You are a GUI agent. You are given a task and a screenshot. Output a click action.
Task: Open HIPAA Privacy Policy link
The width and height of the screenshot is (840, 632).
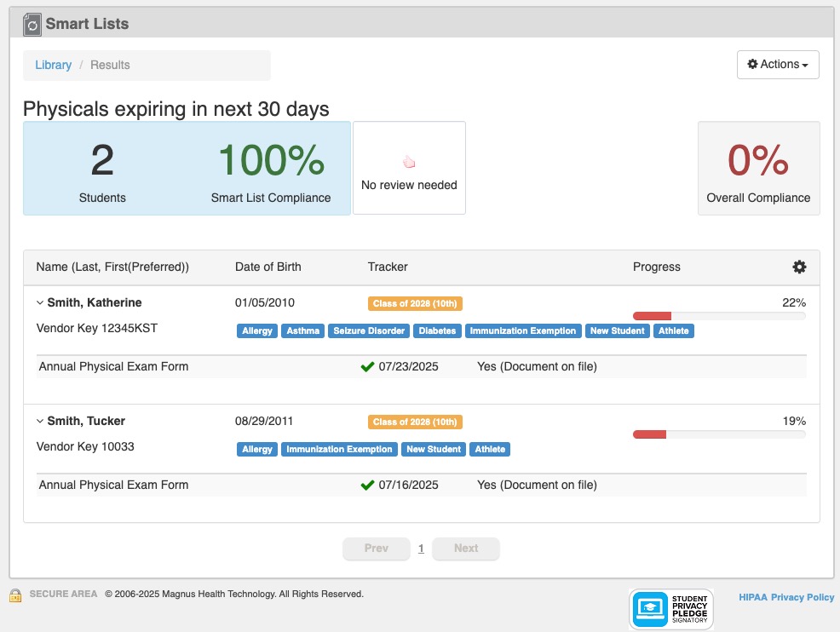[x=786, y=597]
